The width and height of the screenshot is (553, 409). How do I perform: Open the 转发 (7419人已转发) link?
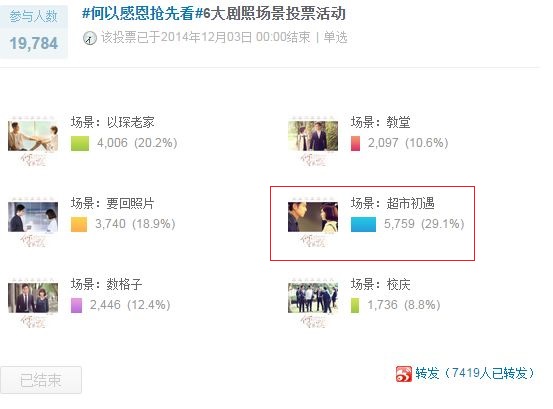coord(475,373)
